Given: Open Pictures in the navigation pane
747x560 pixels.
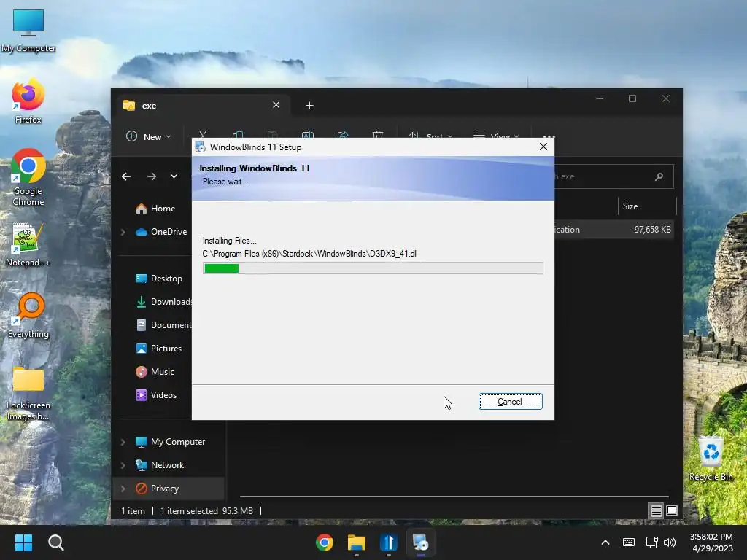Looking at the screenshot, I should [x=159, y=349].
